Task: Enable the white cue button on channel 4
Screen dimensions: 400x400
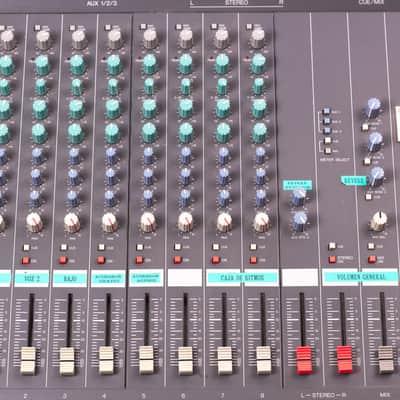Action: coord(101,247)
